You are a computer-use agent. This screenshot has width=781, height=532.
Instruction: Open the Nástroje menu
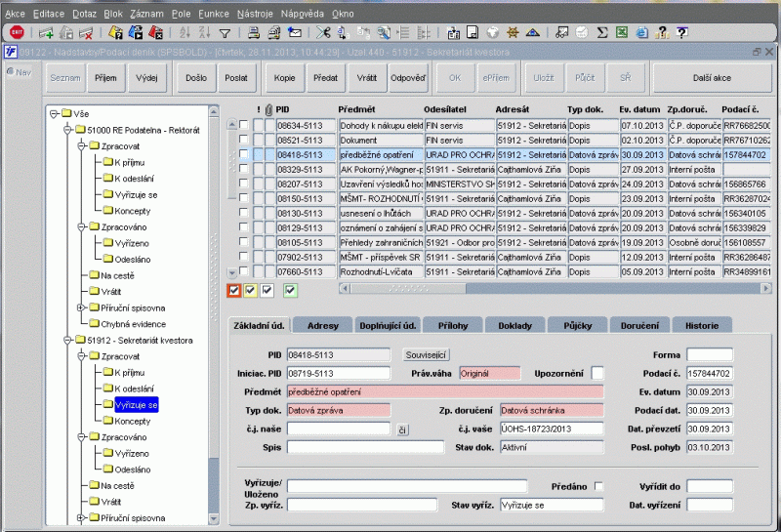click(x=253, y=15)
